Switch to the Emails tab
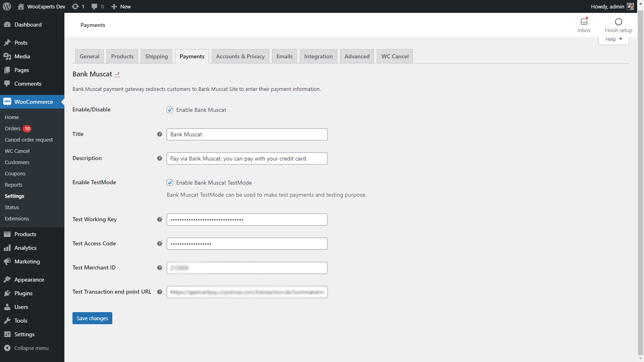Screen dimensions: 644x362 coord(285,56)
